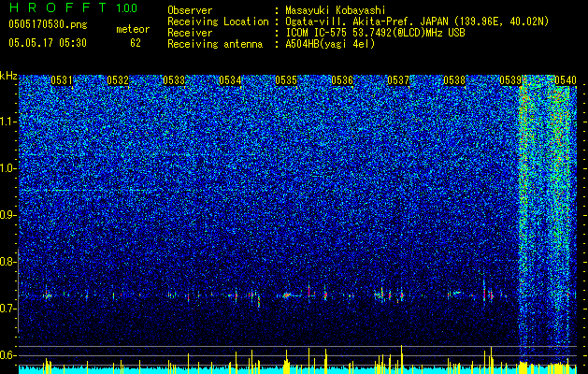588x374 pixels.
Task: Select observer name Masayuki Kobayashi
Action: [x=335, y=10]
